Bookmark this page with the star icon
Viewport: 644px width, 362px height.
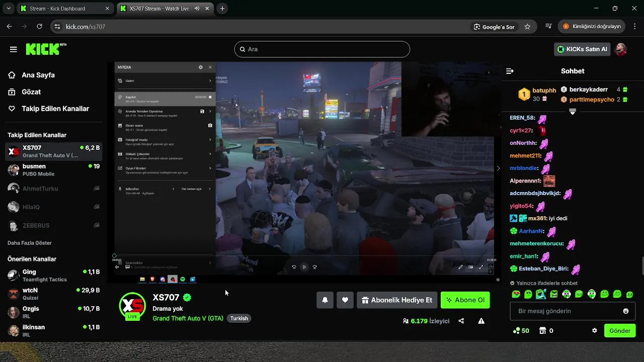point(527,27)
